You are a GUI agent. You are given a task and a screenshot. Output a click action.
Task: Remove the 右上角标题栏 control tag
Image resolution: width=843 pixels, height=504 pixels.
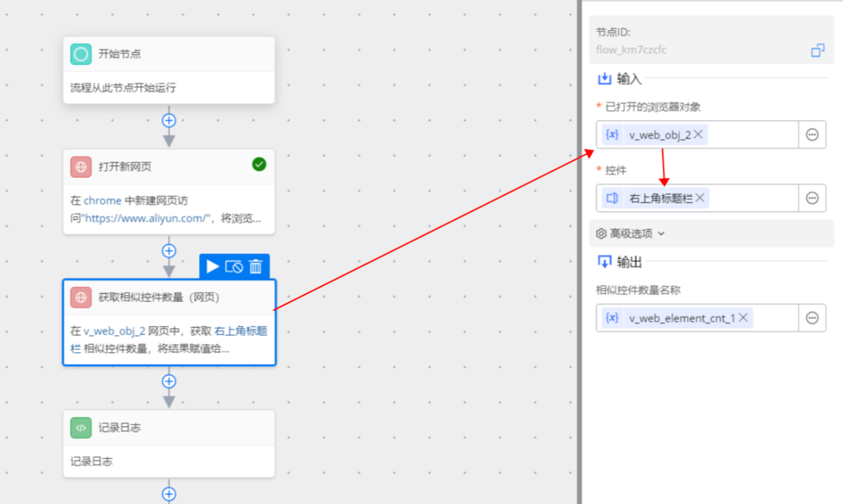[699, 198]
